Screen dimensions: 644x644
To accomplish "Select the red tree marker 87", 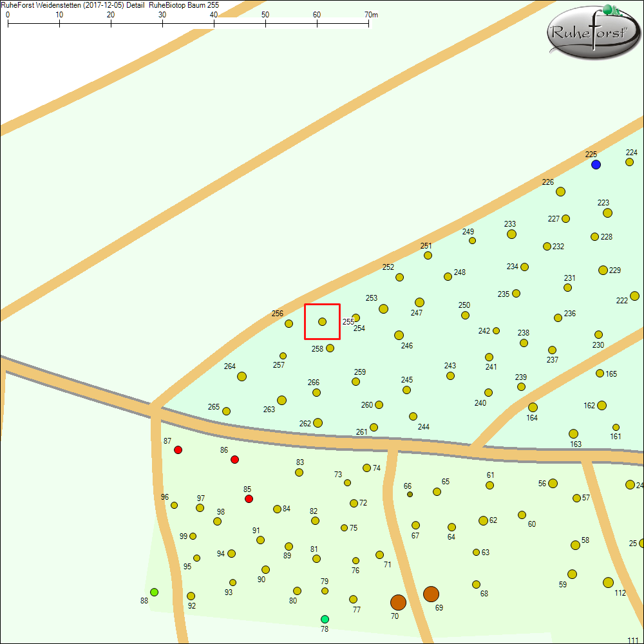I will coord(178,450).
